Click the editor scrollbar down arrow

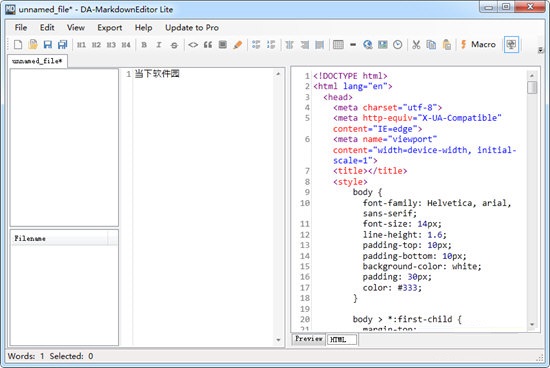tap(278, 340)
